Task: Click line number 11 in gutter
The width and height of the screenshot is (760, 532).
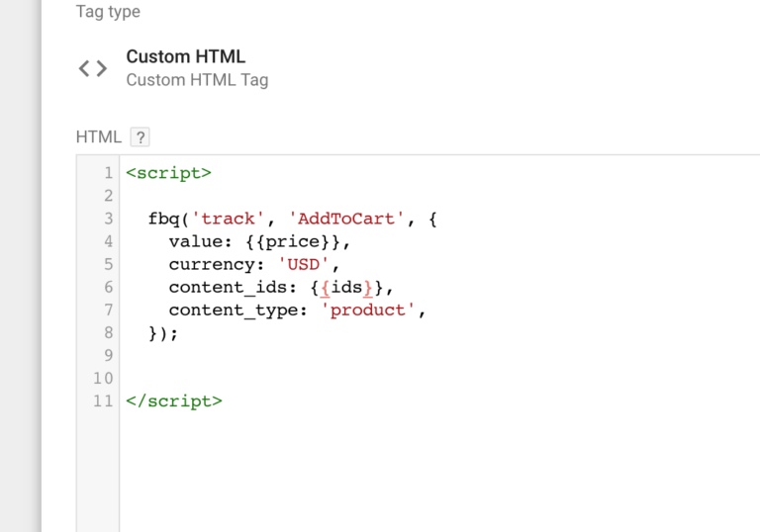Action: 103,401
